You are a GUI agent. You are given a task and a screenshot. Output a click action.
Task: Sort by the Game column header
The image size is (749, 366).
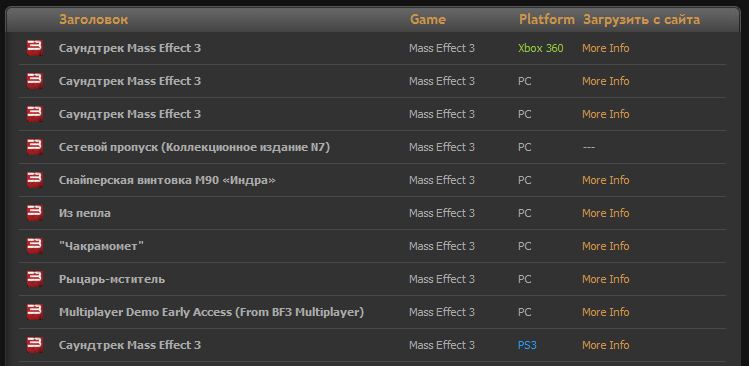(428, 20)
